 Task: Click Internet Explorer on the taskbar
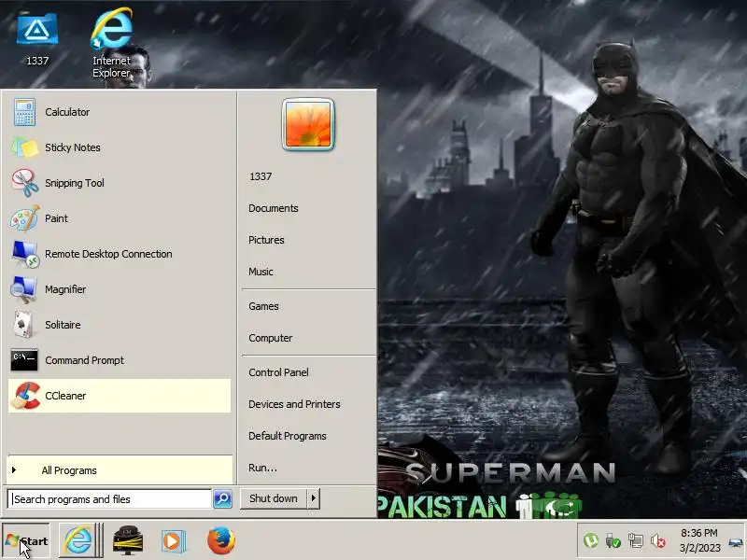pyautogui.click(x=78, y=540)
